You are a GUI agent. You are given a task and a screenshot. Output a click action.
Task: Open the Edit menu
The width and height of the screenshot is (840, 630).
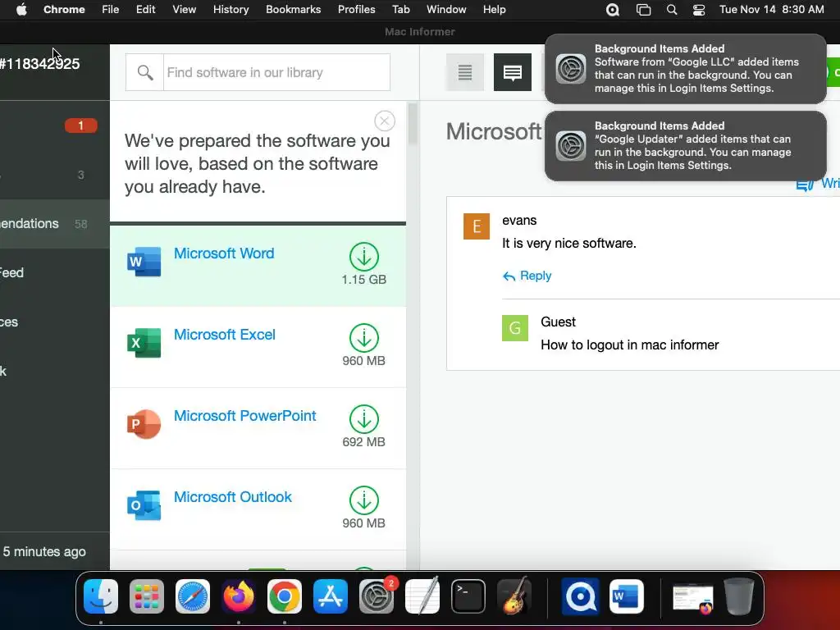pos(146,10)
